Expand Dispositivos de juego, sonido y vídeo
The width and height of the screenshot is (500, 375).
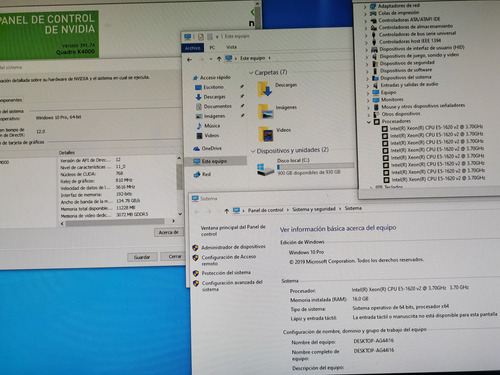(367, 57)
